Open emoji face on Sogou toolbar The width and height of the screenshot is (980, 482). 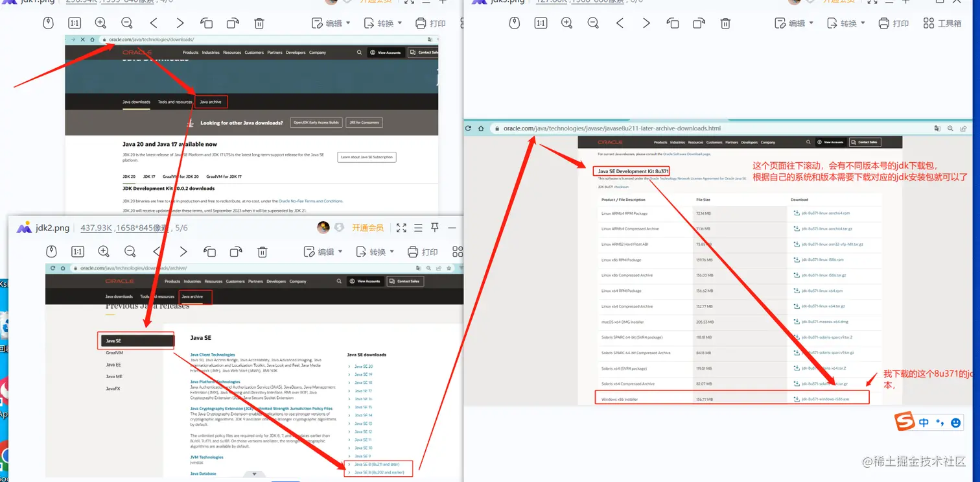click(x=955, y=422)
